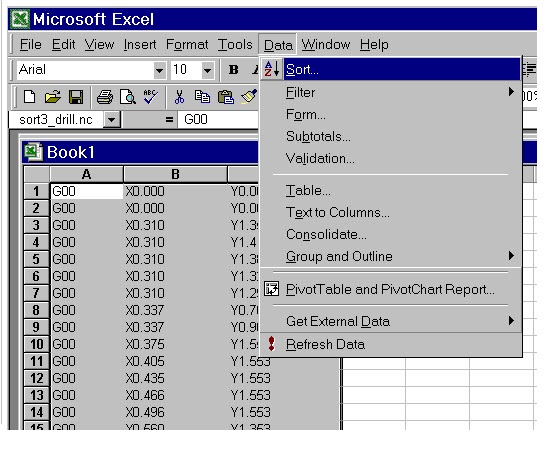
Task: Open the Edit menu
Action: tap(63, 45)
